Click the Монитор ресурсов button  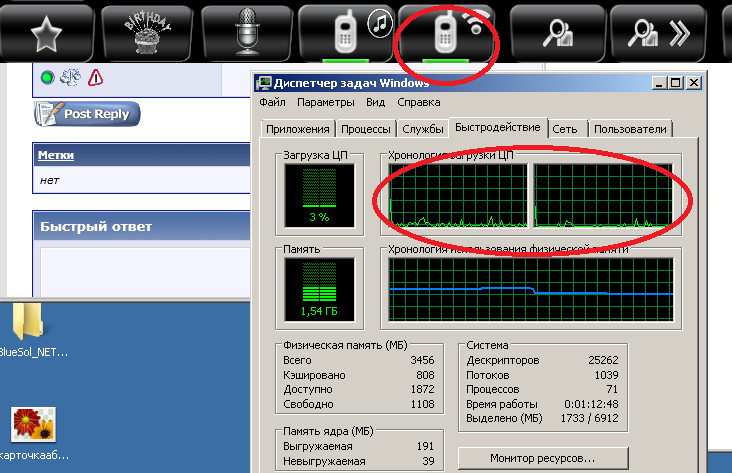coord(541,457)
